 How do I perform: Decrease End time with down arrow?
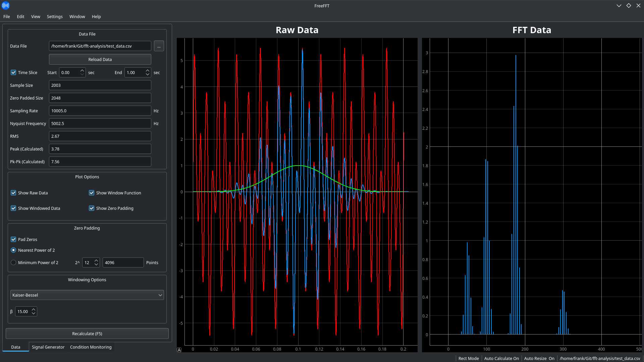[148, 74]
